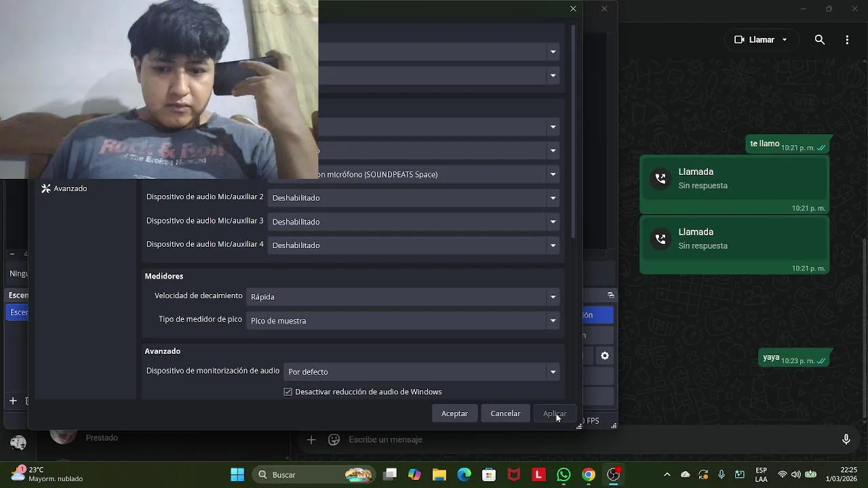Click the add scene plus icon in OBS

click(13, 401)
